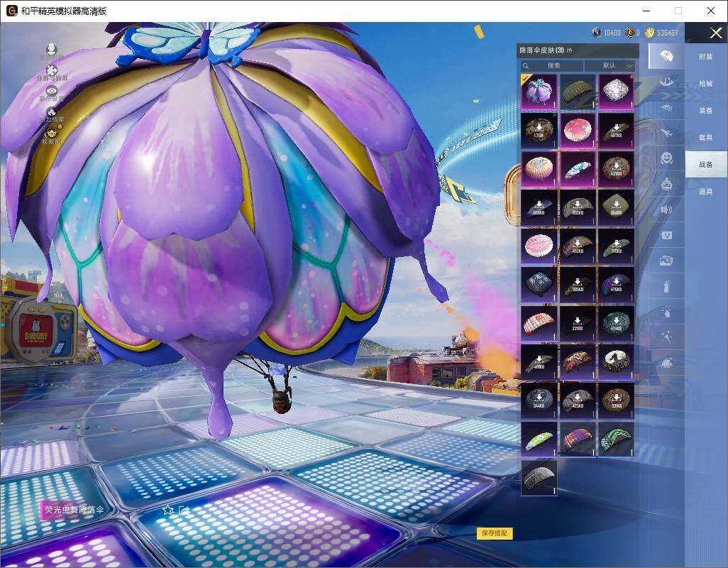Select the red floral parachute thumbnail
Image resolution: width=728 pixels, height=568 pixels.
point(577,362)
